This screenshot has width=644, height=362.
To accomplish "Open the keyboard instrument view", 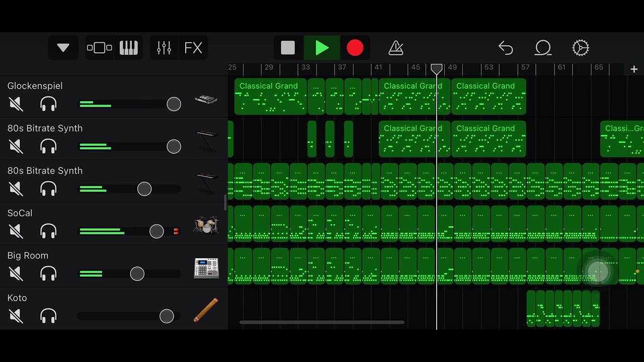I will coord(129,48).
